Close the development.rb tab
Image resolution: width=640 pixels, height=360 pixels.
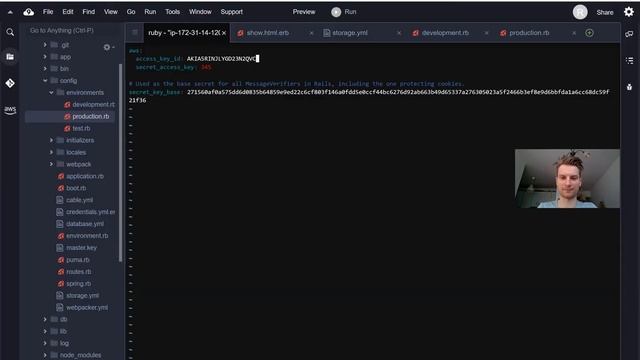[x=487, y=33]
